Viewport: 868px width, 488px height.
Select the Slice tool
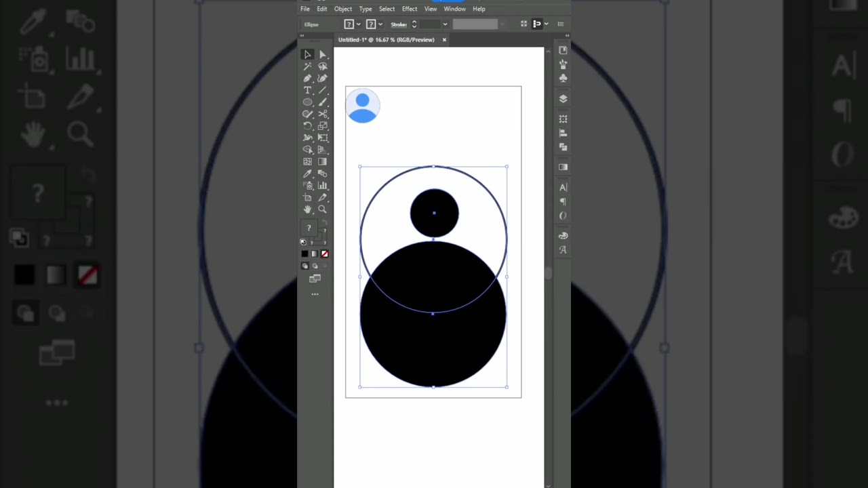tap(323, 197)
